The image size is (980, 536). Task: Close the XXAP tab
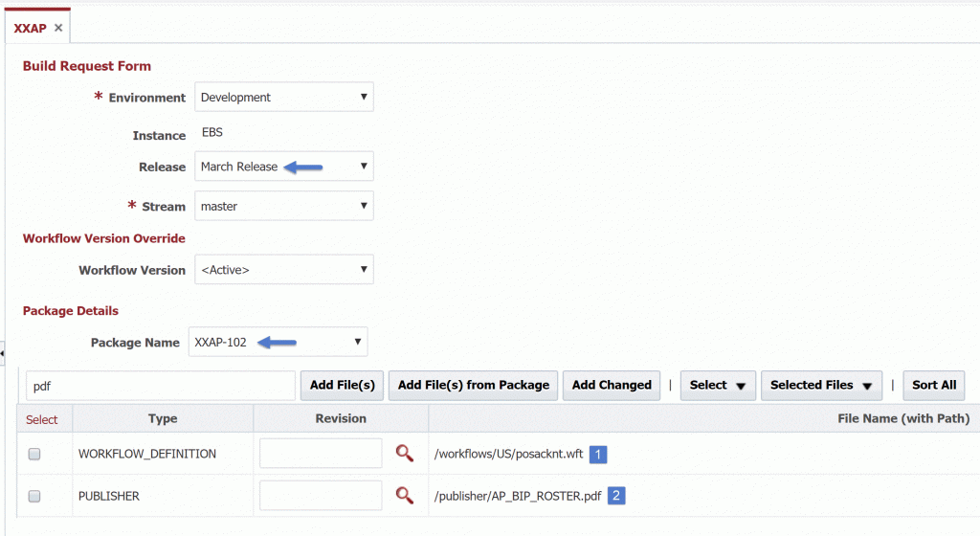point(58,28)
